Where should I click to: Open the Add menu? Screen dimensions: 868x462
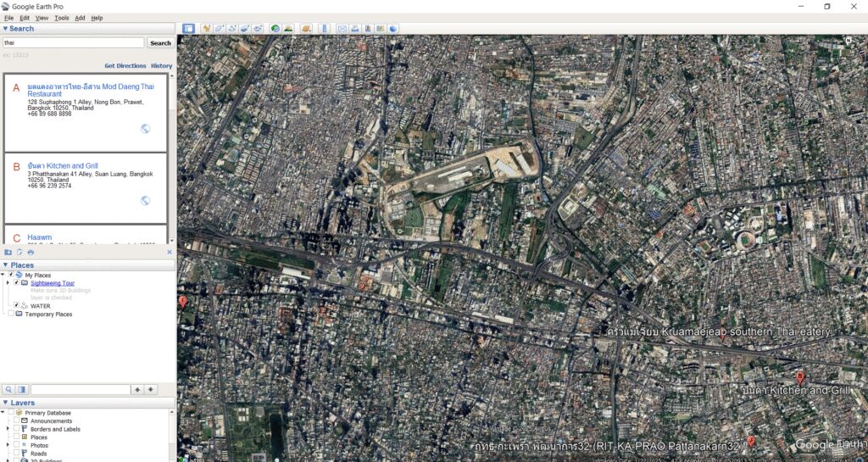80,18
